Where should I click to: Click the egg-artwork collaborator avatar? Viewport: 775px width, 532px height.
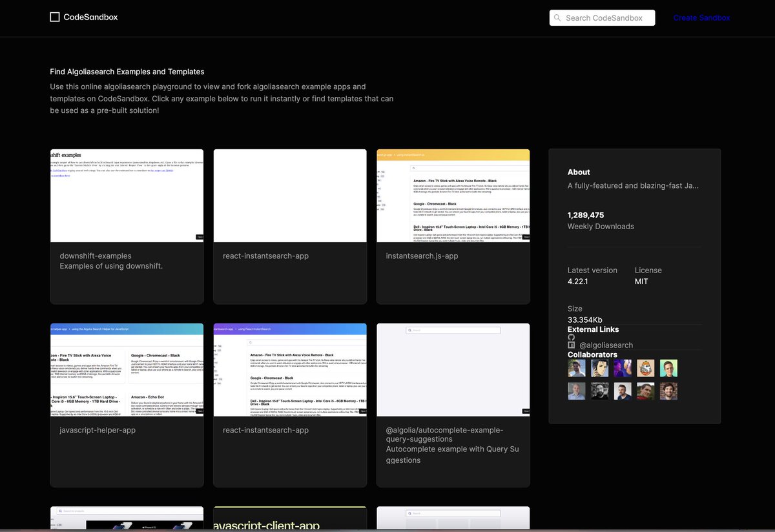pyautogui.click(x=645, y=368)
